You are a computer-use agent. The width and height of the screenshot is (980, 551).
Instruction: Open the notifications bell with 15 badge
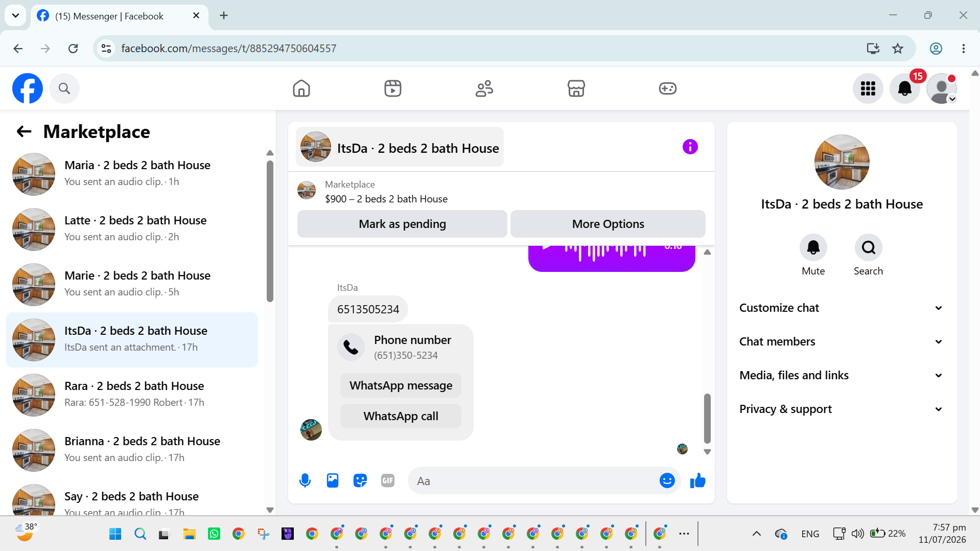(x=905, y=88)
